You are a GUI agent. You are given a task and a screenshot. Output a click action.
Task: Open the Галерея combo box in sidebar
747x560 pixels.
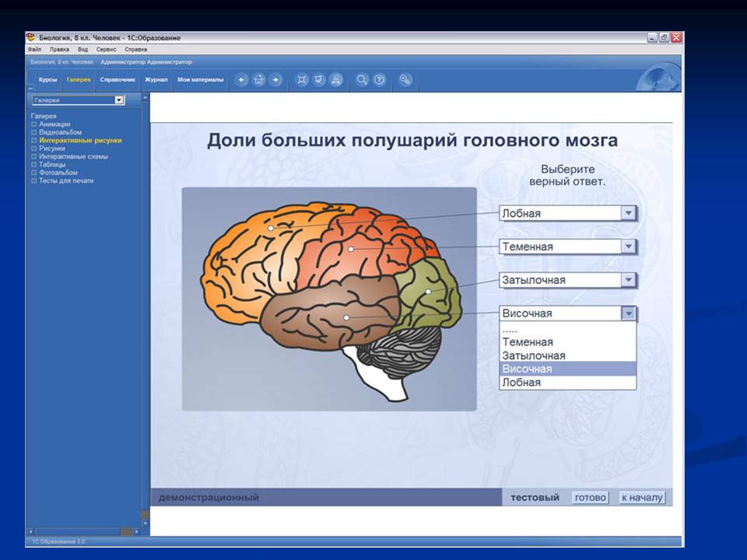pyautogui.click(x=119, y=100)
